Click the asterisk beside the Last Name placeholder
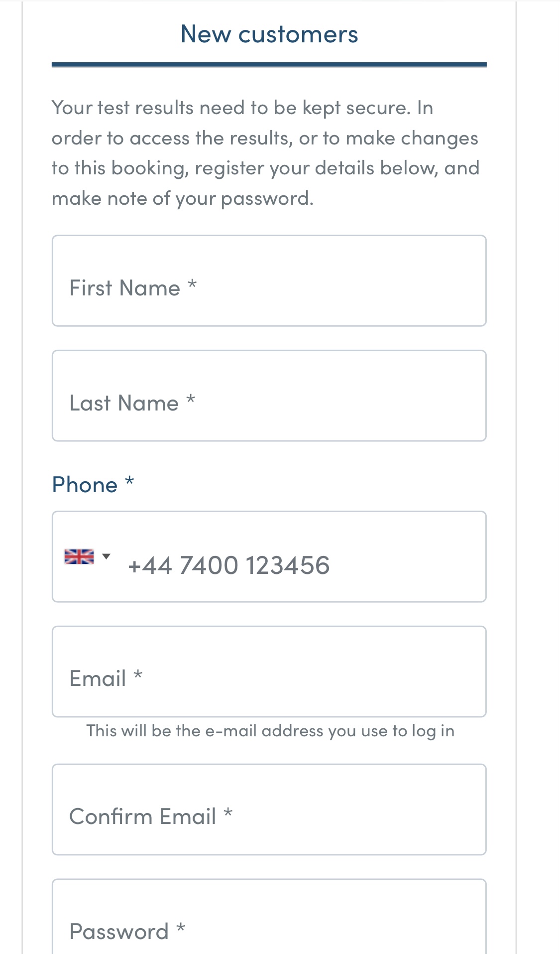 (x=191, y=400)
